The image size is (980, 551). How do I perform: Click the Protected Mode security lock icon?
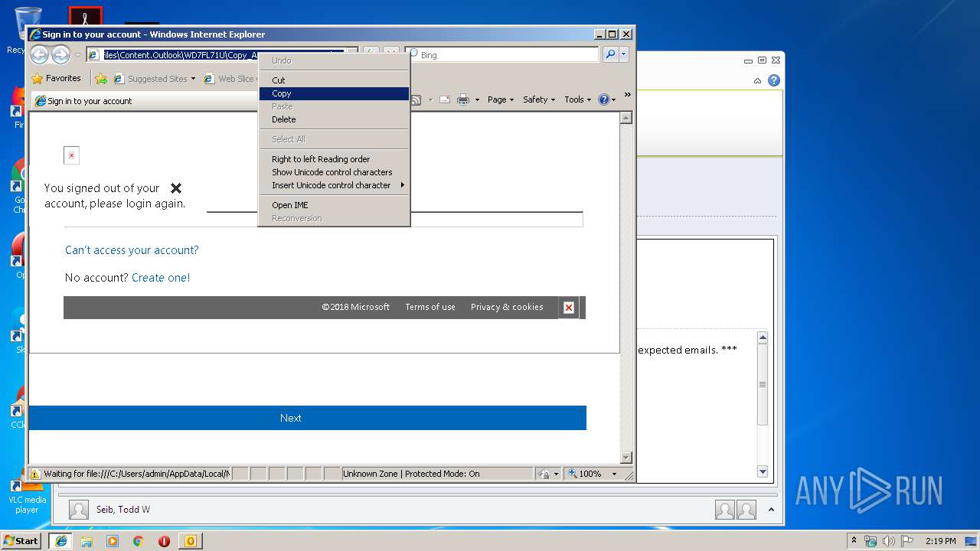point(543,474)
